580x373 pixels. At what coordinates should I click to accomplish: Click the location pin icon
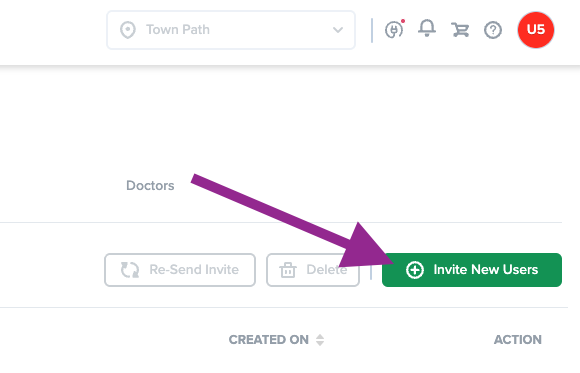pyautogui.click(x=128, y=30)
